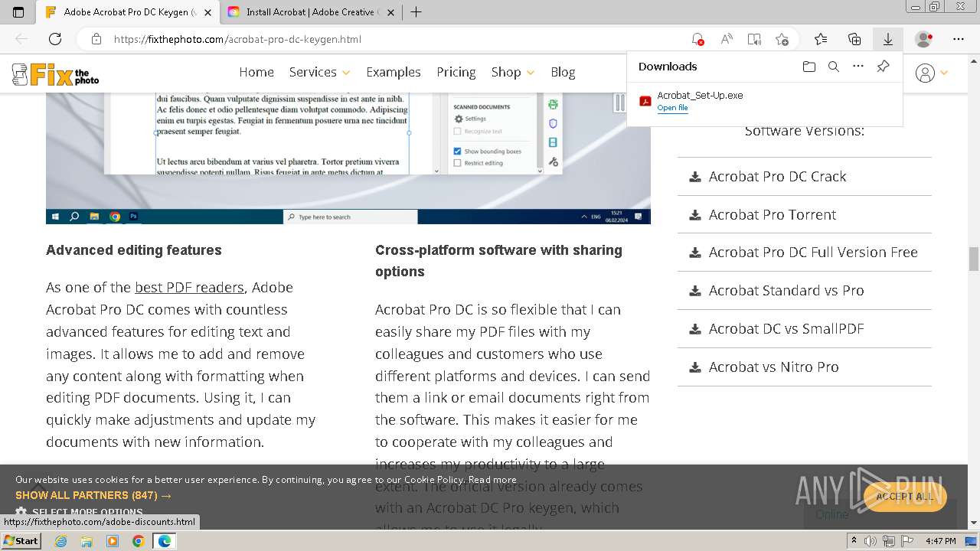
Task: Open the Windows Start menu
Action: click(x=21, y=540)
